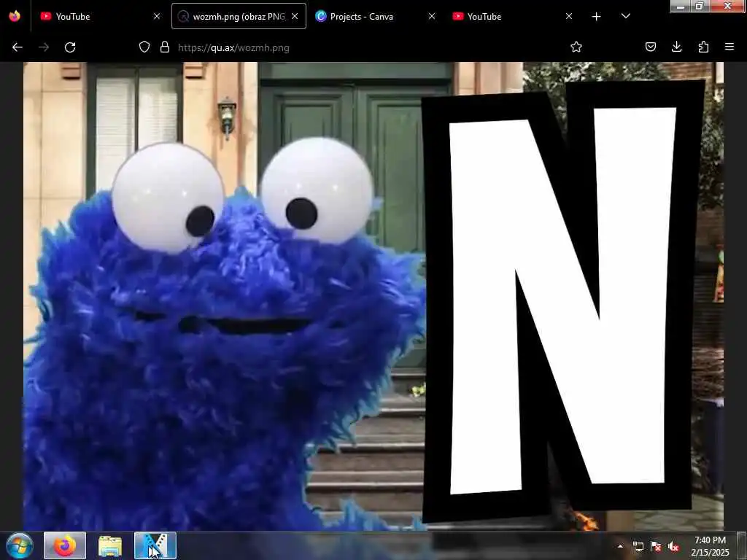This screenshot has width=747, height=560.
Task: Click the Cookie Monster image
Action: (x=373, y=296)
